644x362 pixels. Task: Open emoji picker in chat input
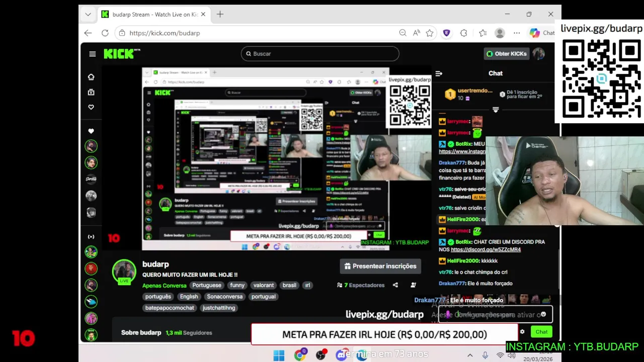[543, 314]
